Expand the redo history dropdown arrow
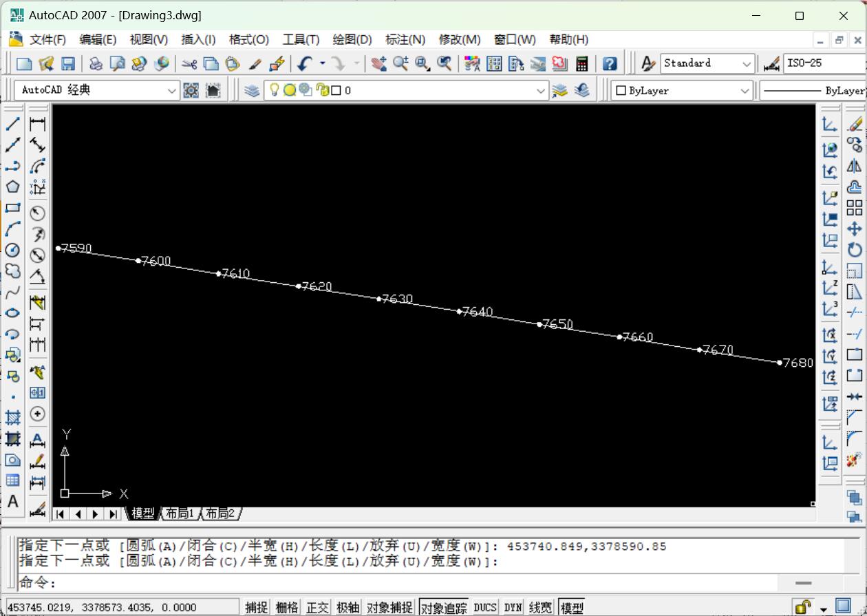This screenshot has width=867, height=616. (x=356, y=64)
